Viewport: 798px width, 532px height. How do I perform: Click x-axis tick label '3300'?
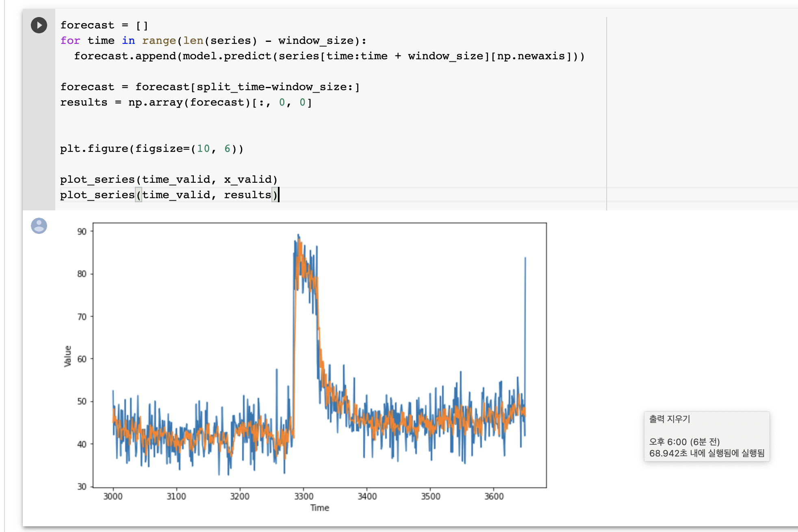[304, 496]
